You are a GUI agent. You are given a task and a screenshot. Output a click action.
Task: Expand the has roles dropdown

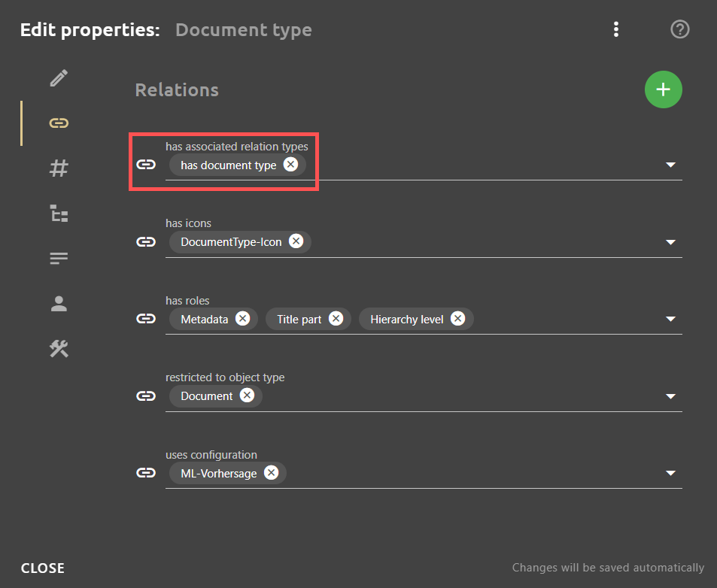click(670, 319)
